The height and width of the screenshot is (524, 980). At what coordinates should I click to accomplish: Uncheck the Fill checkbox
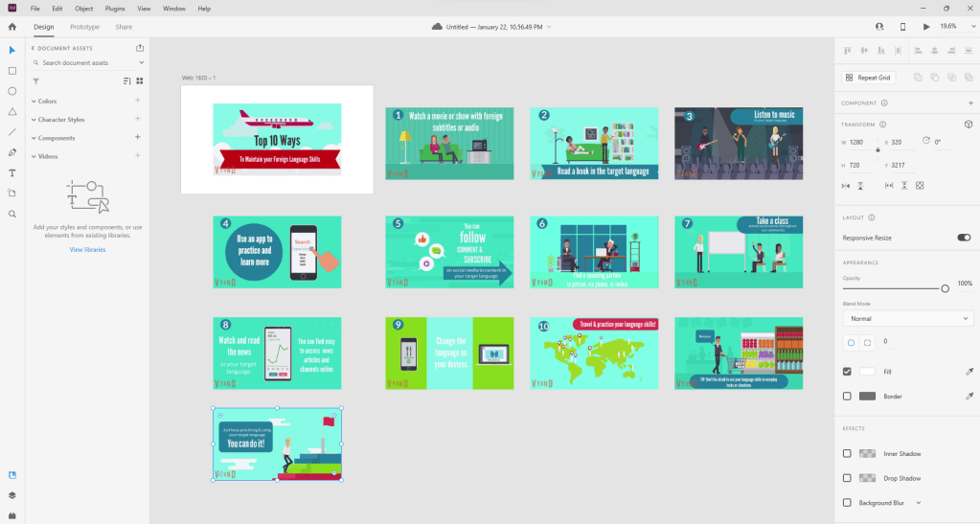pyautogui.click(x=847, y=371)
